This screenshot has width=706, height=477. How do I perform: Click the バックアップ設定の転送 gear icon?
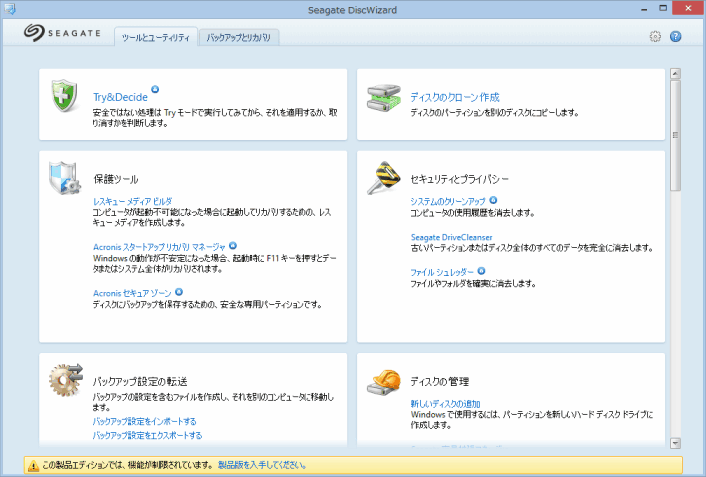pyautogui.click(x=66, y=380)
